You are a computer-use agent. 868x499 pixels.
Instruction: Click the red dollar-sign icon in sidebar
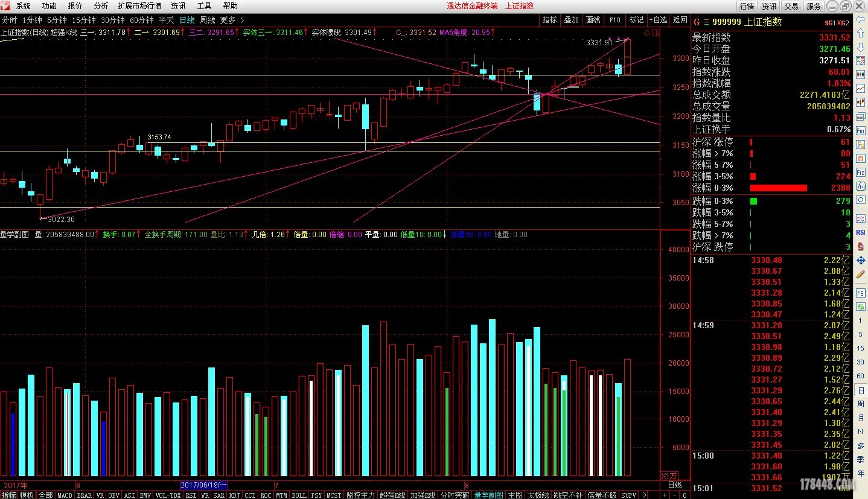pos(860,246)
